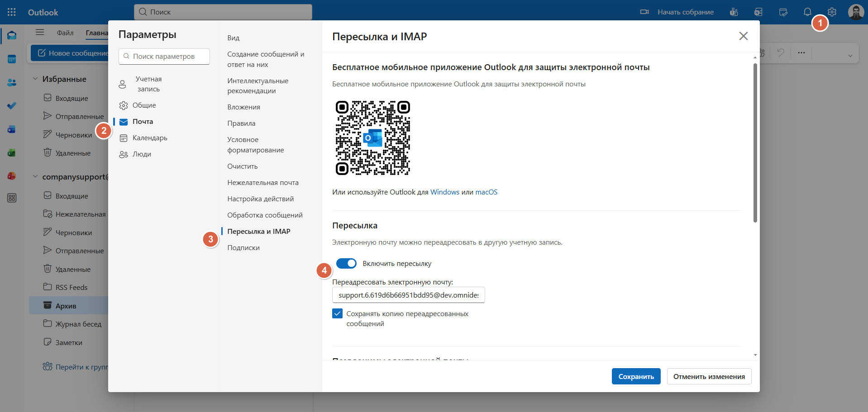The image size is (868, 412).
Task: Click the settings panel scrollbar
Action: 755,143
